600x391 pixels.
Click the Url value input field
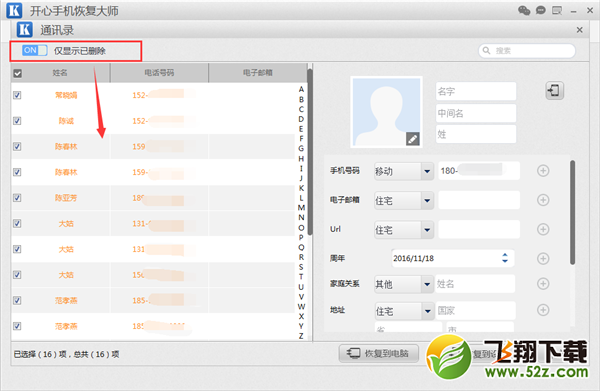tap(479, 229)
